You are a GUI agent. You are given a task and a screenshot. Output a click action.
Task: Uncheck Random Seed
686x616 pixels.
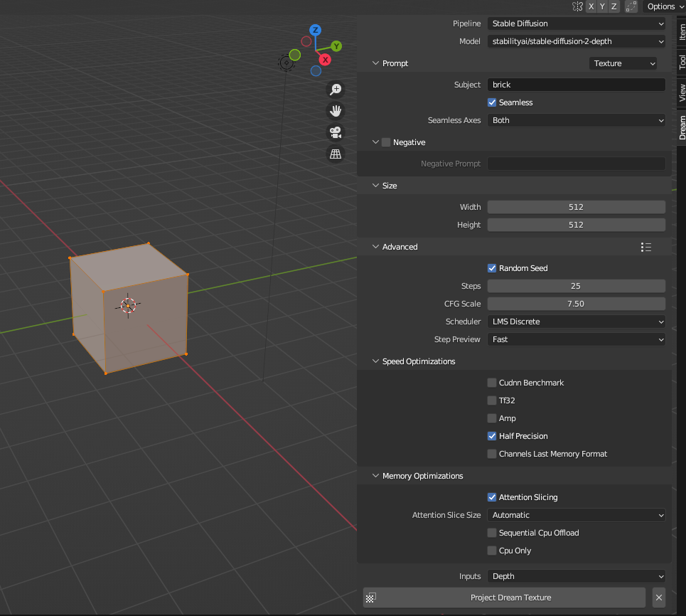click(491, 268)
